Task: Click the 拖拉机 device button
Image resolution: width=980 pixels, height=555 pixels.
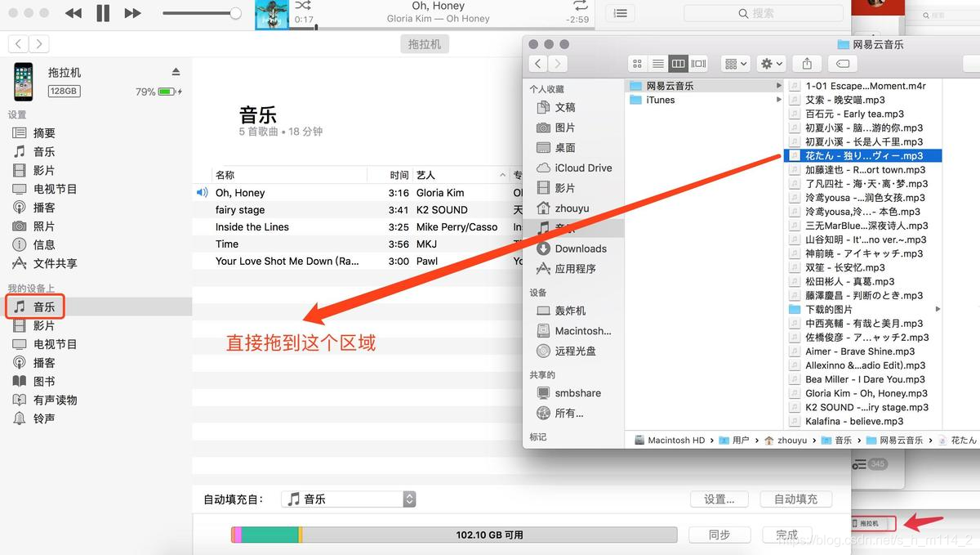Action: [x=425, y=44]
